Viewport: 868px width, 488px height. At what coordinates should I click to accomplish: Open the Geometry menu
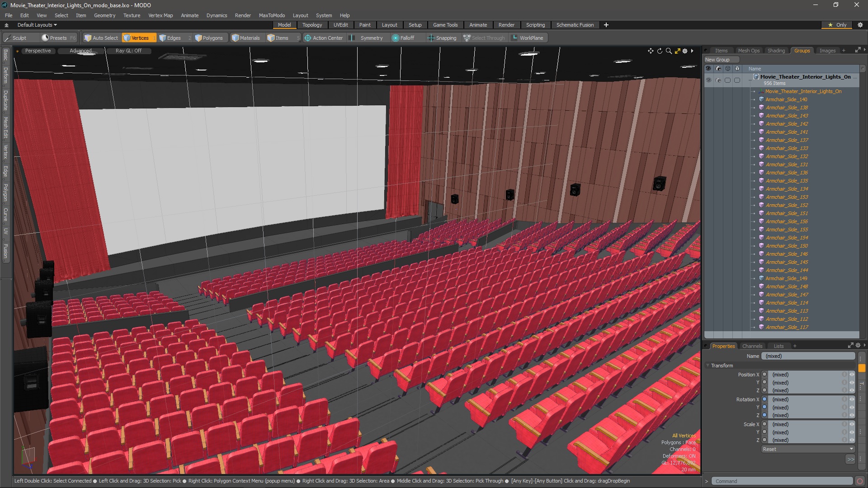coord(104,15)
